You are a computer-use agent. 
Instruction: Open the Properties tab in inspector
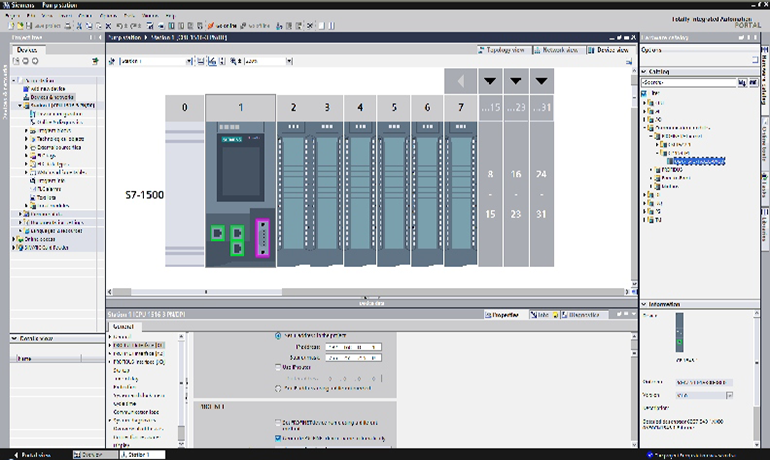coord(503,314)
